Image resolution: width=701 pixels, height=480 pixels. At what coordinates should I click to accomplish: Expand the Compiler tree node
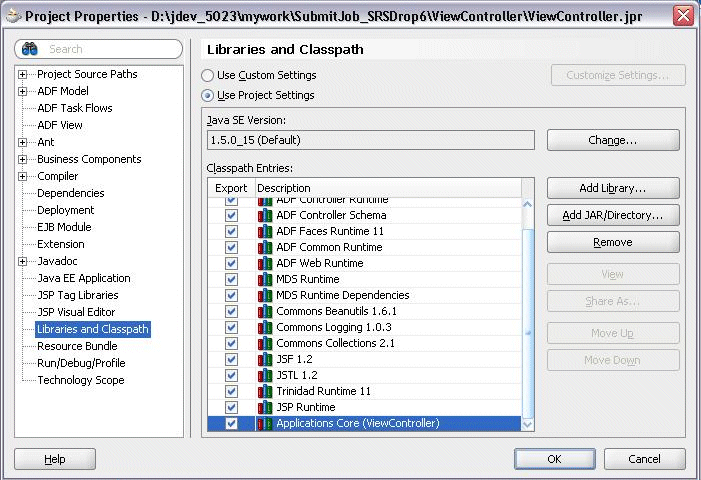coord(22,177)
